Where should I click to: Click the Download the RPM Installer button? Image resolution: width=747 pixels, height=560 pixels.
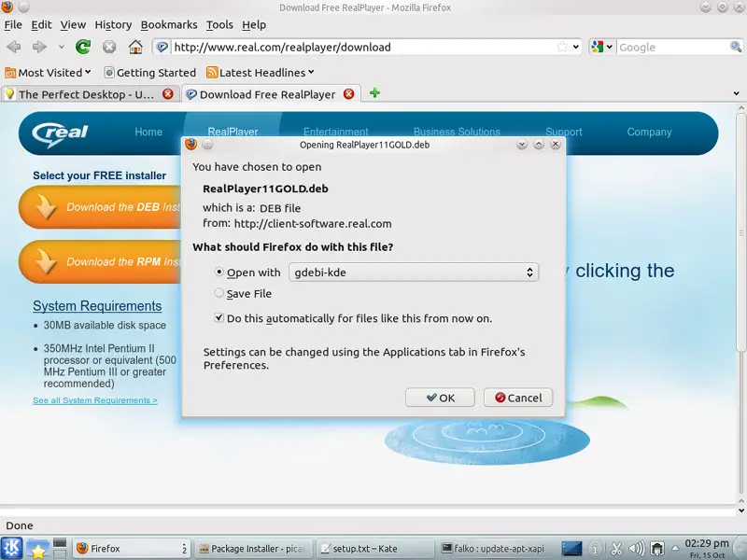coord(100,262)
